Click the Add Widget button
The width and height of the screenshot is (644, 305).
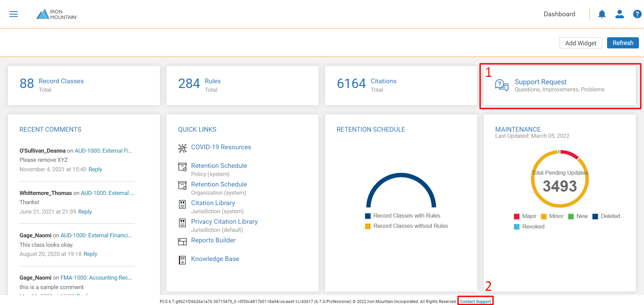pyautogui.click(x=581, y=43)
